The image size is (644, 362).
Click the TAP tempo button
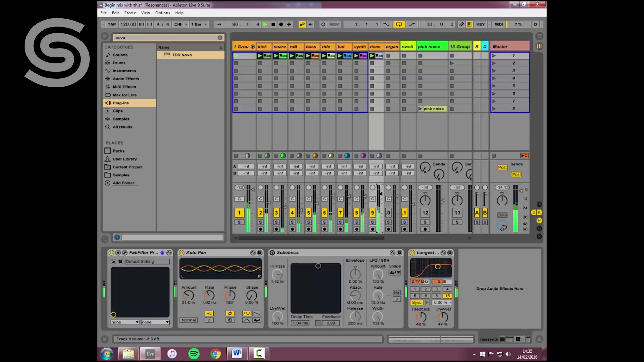tap(112, 24)
